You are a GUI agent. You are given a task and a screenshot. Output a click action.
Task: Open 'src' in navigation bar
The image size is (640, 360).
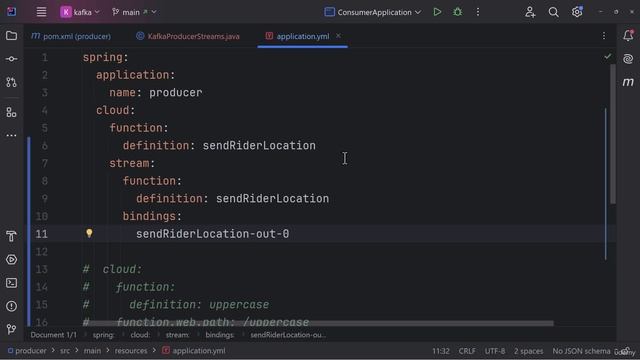click(x=65, y=351)
